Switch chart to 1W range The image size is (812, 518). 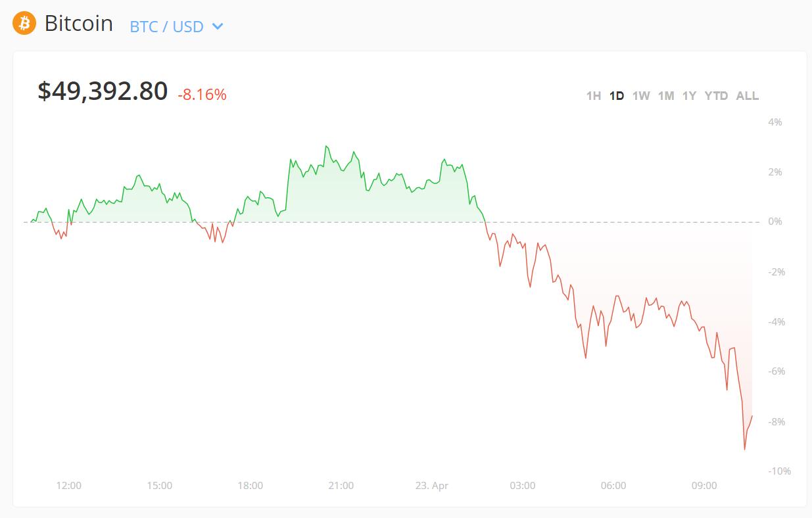click(640, 96)
